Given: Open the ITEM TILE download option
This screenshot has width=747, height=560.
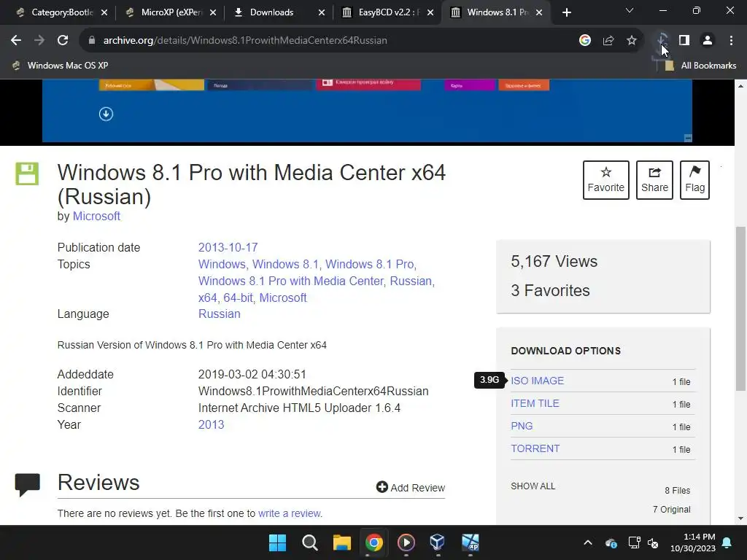Looking at the screenshot, I should point(535,403).
